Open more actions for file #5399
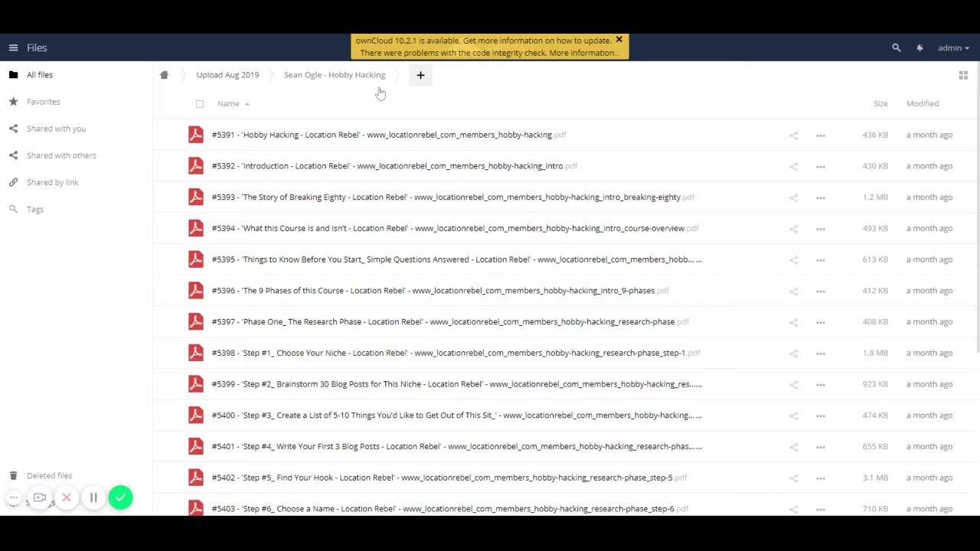The image size is (980, 551). click(x=821, y=385)
